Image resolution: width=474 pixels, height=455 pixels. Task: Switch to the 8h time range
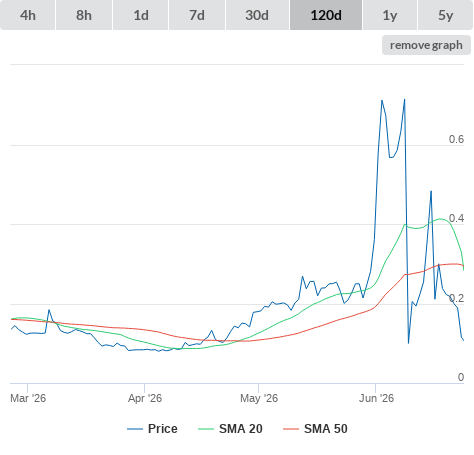84,15
